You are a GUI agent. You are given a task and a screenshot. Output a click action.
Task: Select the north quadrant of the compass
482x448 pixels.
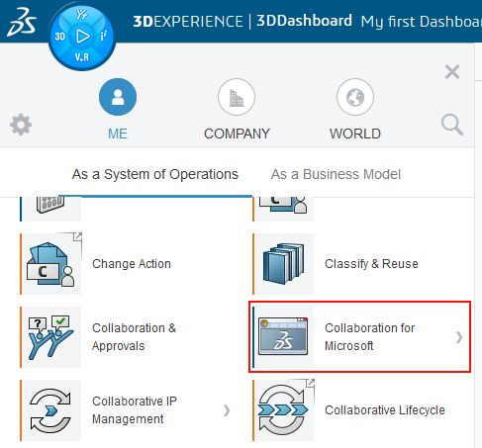81,15
